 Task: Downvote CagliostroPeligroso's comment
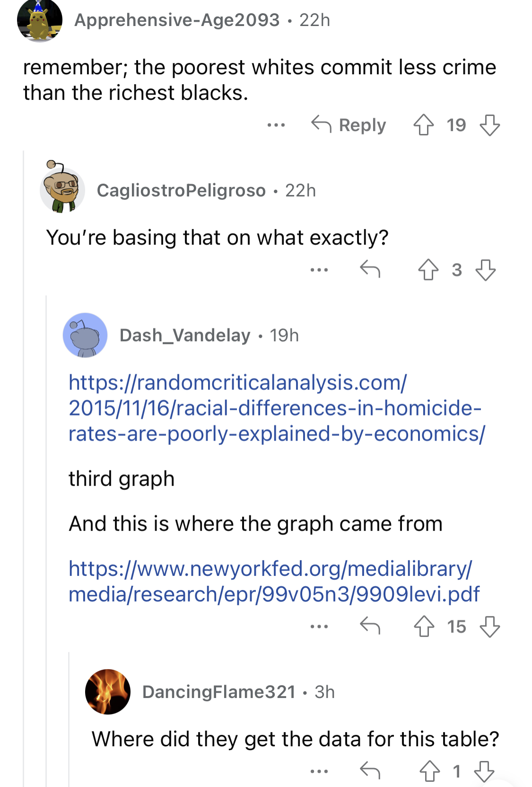tap(485, 270)
